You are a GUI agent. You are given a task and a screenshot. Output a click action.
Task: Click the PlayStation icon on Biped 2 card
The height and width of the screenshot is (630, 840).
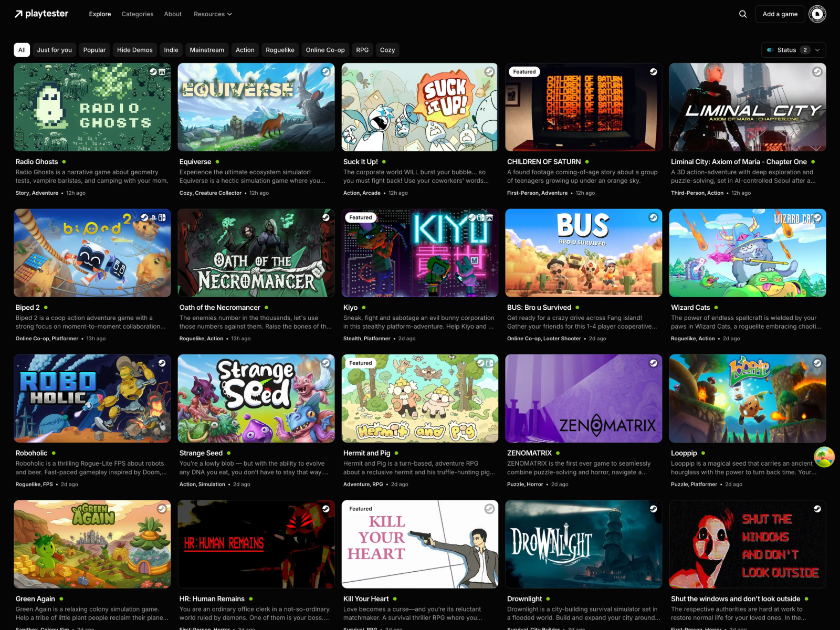click(153, 217)
